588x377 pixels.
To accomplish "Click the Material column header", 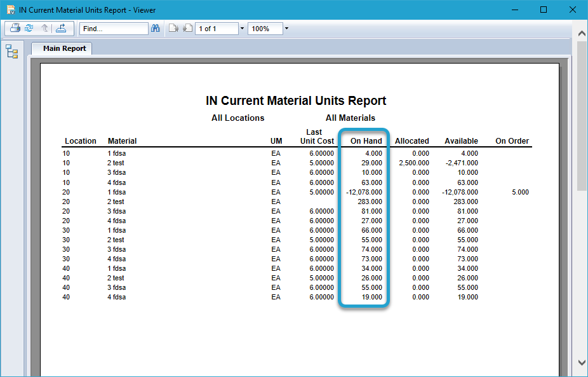I will coord(123,141).
